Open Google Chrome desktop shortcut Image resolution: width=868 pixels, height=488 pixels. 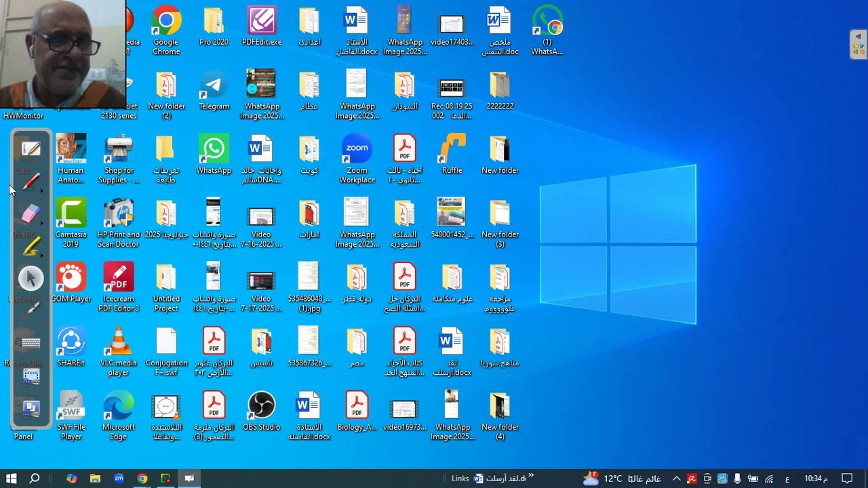click(166, 31)
